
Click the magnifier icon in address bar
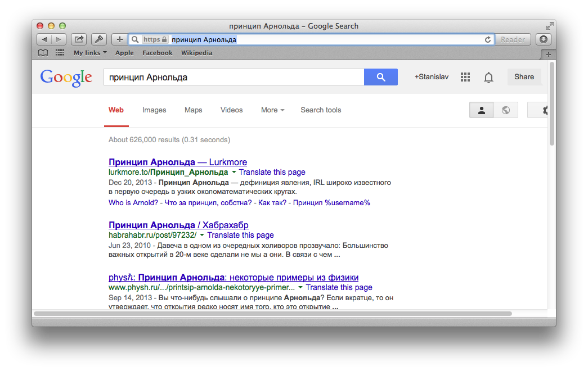coord(135,39)
